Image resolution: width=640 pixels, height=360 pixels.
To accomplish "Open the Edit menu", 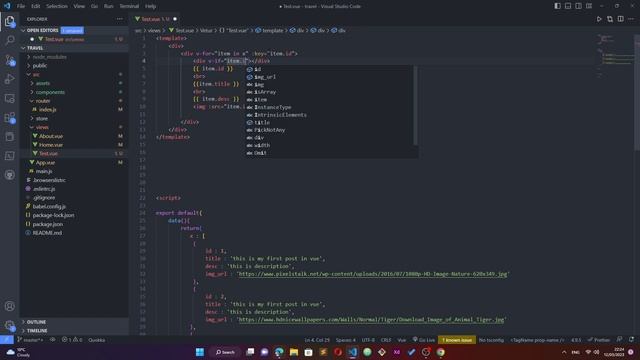I will 36,6.
